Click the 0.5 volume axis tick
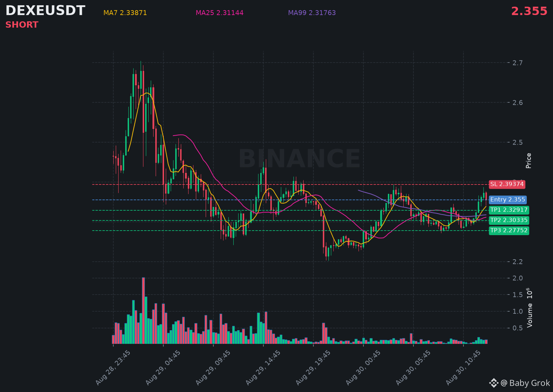 point(518,328)
